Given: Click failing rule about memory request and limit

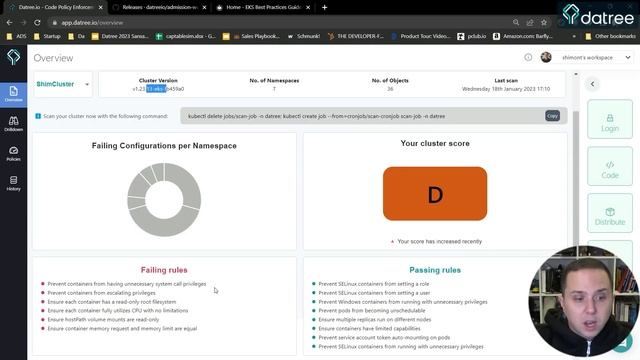Looking at the screenshot, I should [x=122, y=329].
